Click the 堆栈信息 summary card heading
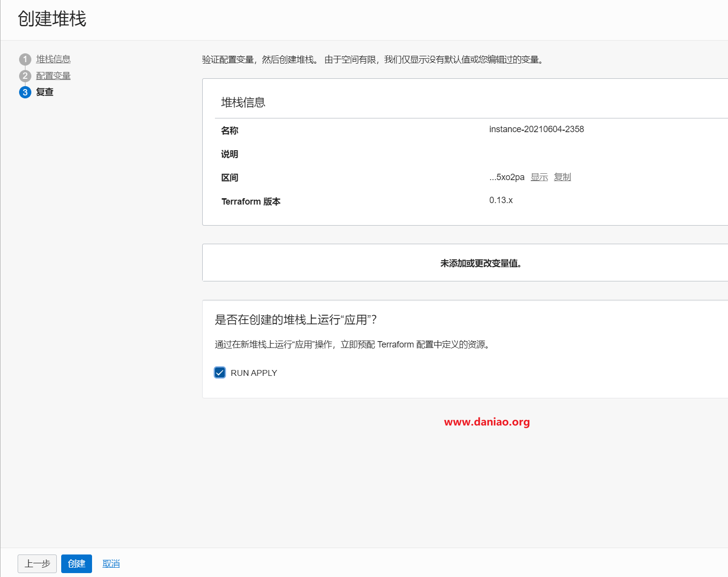728x577 pixels. pos(243,102)
